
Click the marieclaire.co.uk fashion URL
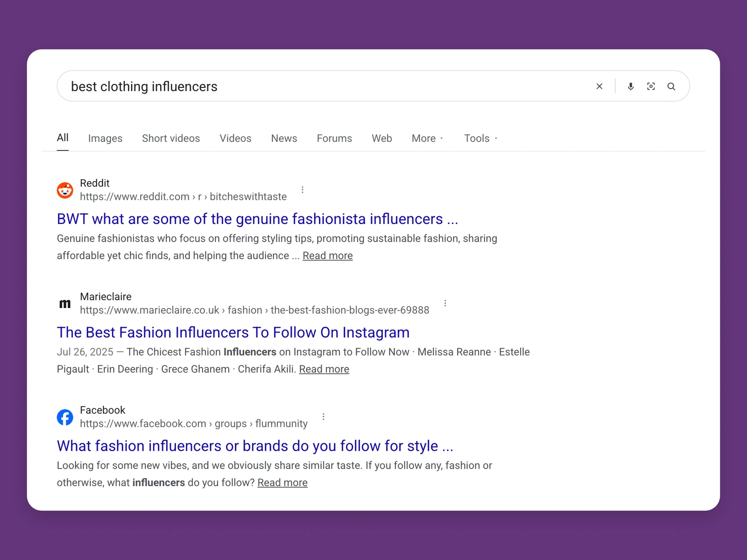pos(254,310)
